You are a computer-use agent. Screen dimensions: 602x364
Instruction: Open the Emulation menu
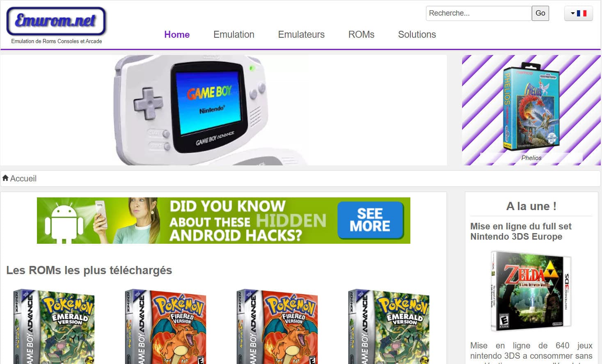pos(234,34)
